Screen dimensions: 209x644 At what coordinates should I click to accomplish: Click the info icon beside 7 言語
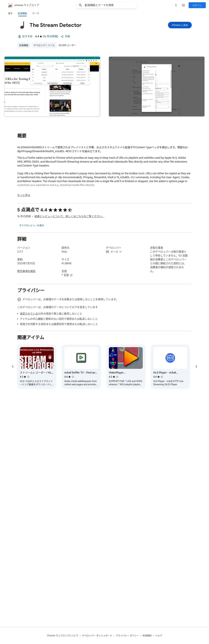click(71, 275)
